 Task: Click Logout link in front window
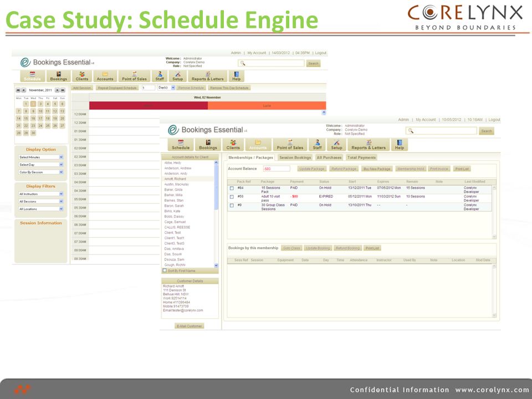pyautogui.click(x=494, y=120)
